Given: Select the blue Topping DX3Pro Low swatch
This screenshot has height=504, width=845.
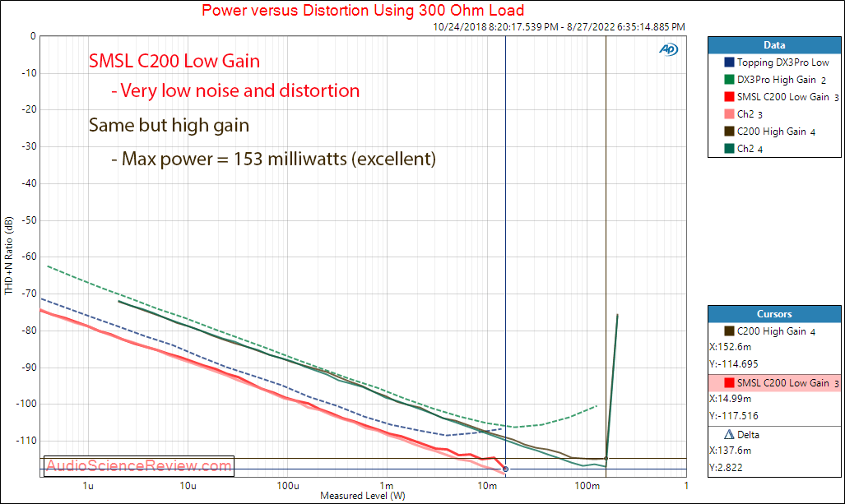Looking at the screenshot, I should (729, 62).
